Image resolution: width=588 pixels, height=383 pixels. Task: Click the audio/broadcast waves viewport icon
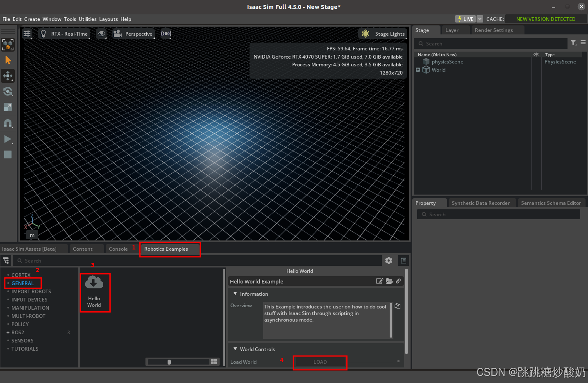click(x=166, y=34)
